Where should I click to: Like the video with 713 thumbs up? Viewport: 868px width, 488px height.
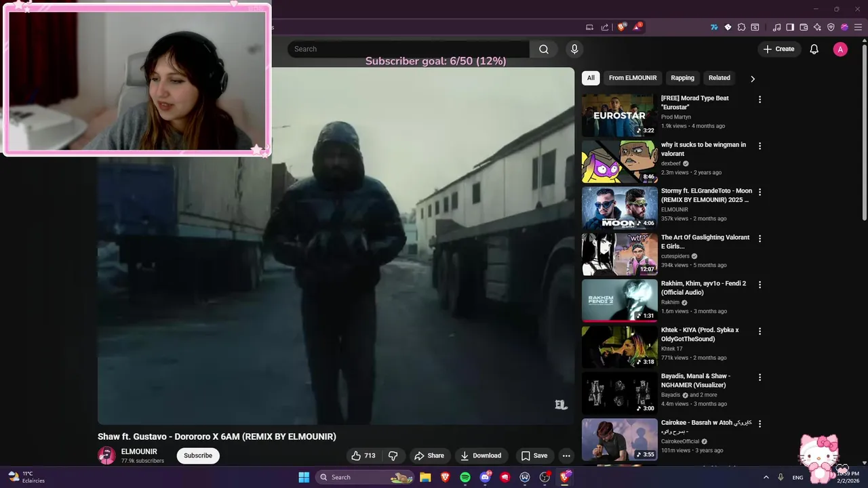point(363,455)
